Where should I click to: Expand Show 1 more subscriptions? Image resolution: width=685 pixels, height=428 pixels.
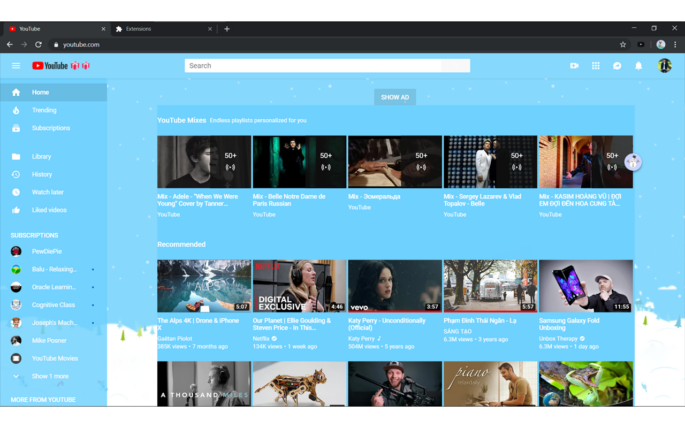(50, 376)
